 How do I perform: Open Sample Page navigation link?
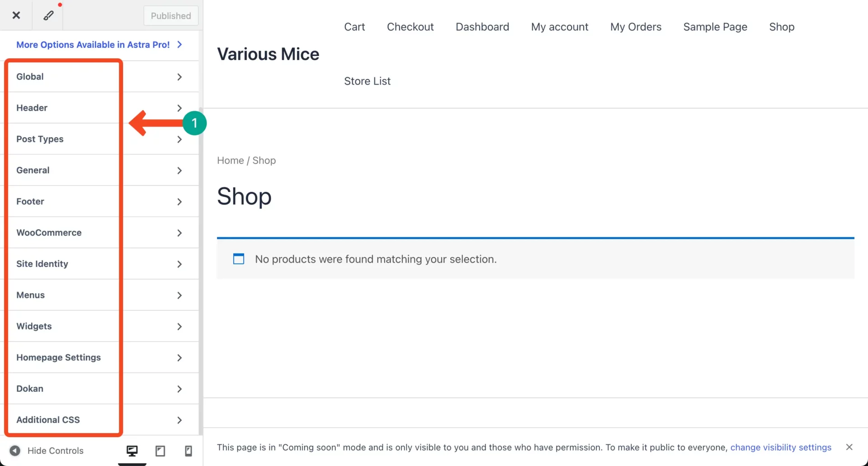pyautogui.click(x=715, y=27)
